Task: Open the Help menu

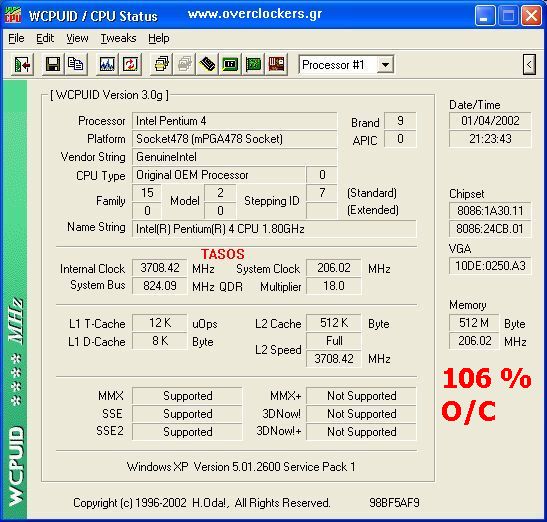Action: pos(159,38)
